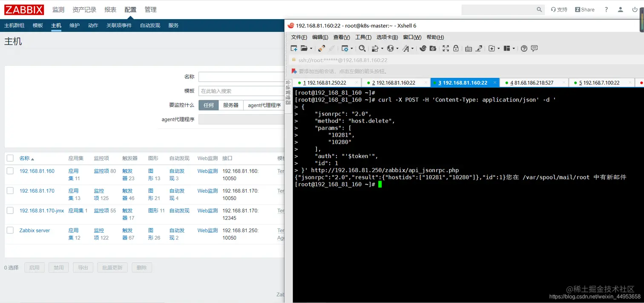Open dropdown arrow beside file transfer icon

point(382,49)
